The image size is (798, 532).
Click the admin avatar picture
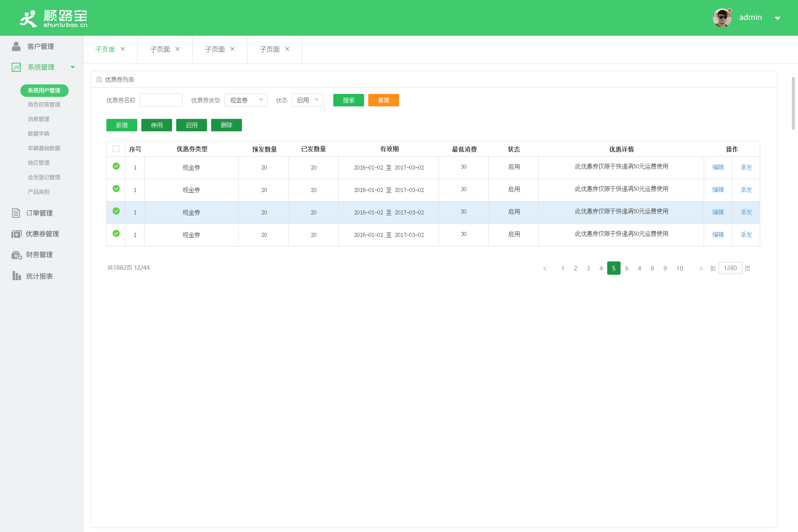[x=722, y=18]
